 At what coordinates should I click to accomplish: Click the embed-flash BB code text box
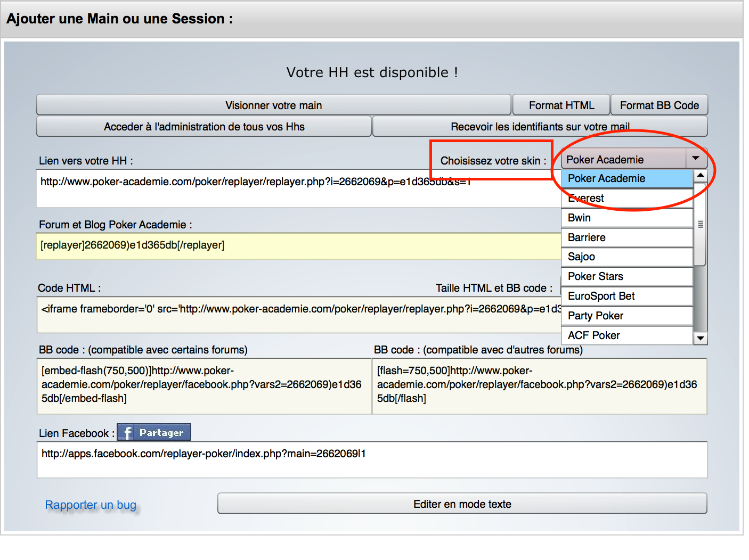coord(204,386)
